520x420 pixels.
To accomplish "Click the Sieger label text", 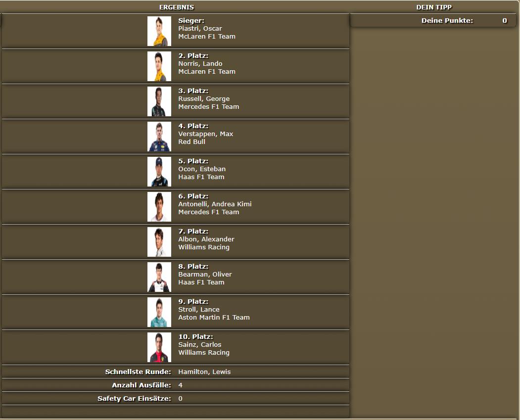I will pyautogui.click(x=191, y=21).
